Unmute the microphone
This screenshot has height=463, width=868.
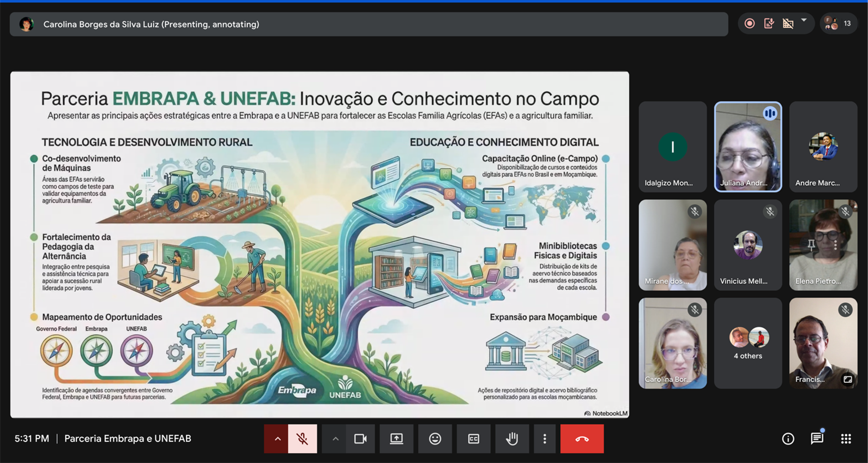(302, 438)
